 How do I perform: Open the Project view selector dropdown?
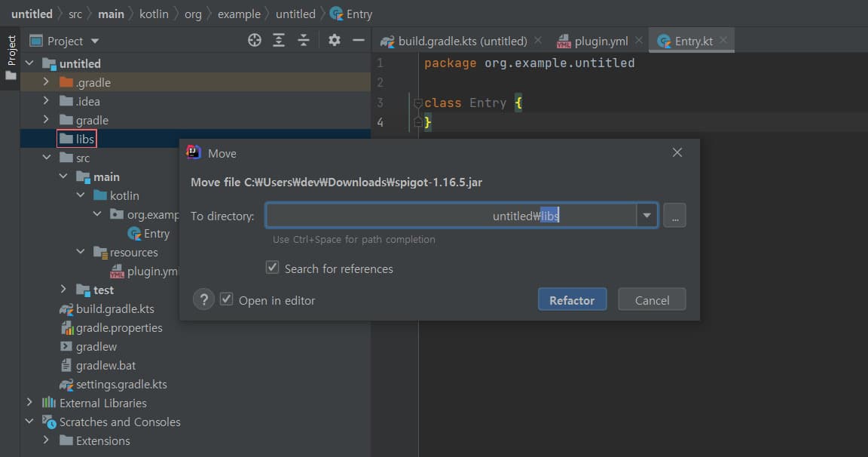95,41
